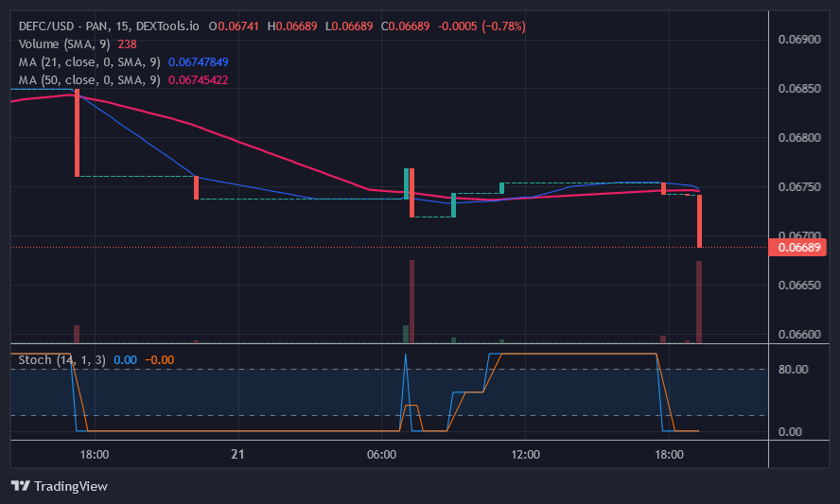The image size is (840, 504).
Task: Click the low price L0.06689 value
Action: pos(349,26)
